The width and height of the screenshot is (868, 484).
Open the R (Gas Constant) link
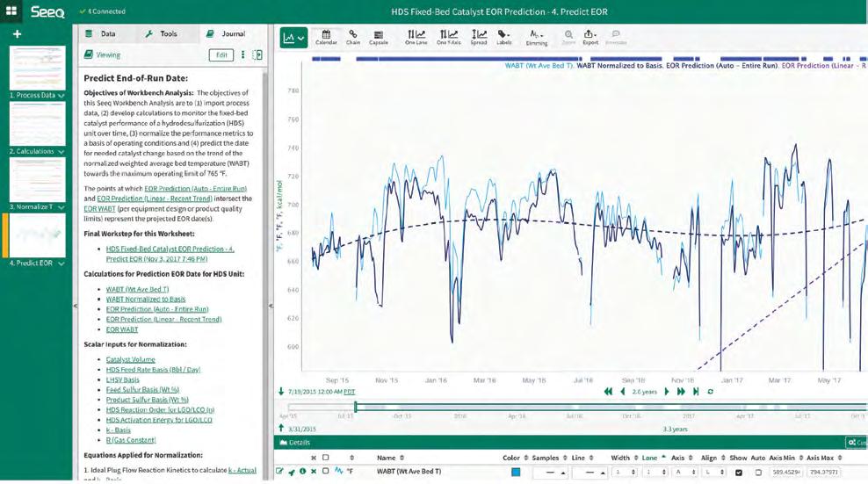131,440
